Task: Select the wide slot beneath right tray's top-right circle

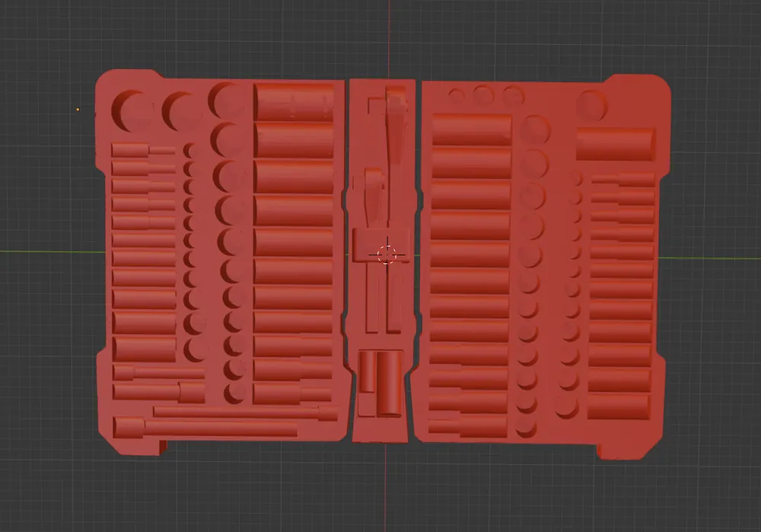Action: pyautogui.click(x=615, y=144)
